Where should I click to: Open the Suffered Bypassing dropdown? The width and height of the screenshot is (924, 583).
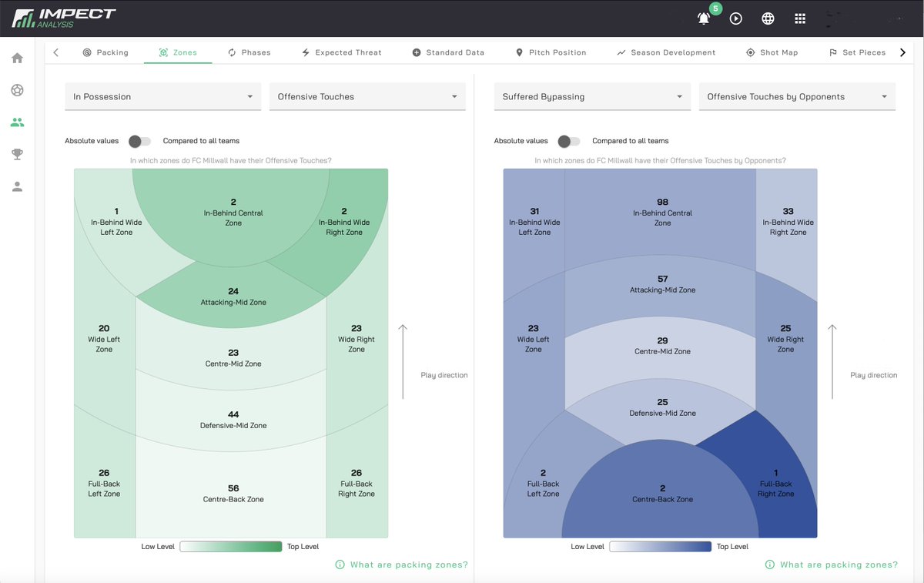pyautogui.click(x=593, y=97)
